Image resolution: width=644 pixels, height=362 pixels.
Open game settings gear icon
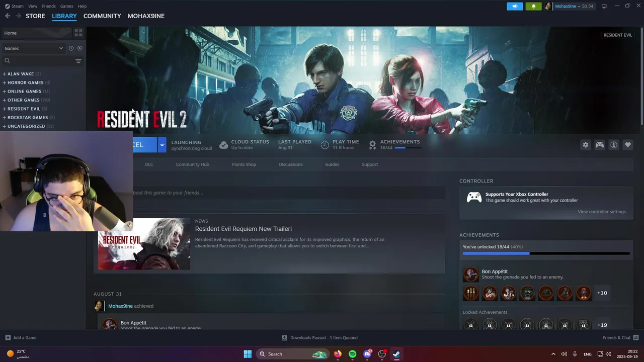pos(586,145)
